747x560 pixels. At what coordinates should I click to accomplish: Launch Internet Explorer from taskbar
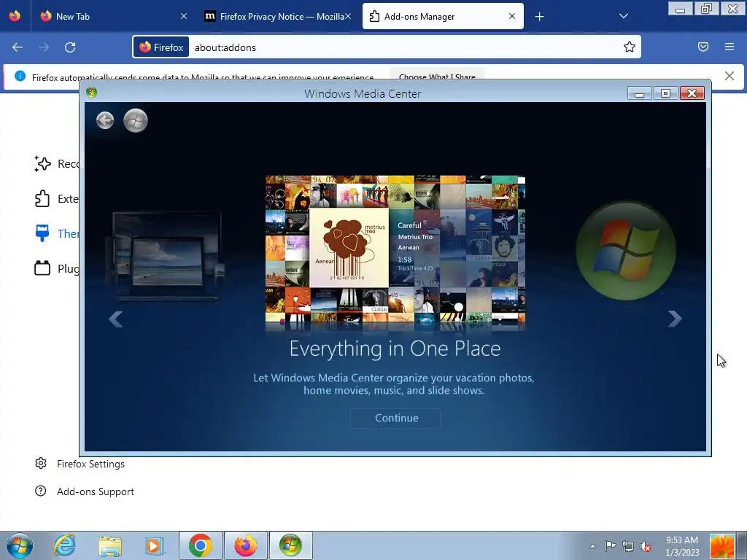pos(64,545)
